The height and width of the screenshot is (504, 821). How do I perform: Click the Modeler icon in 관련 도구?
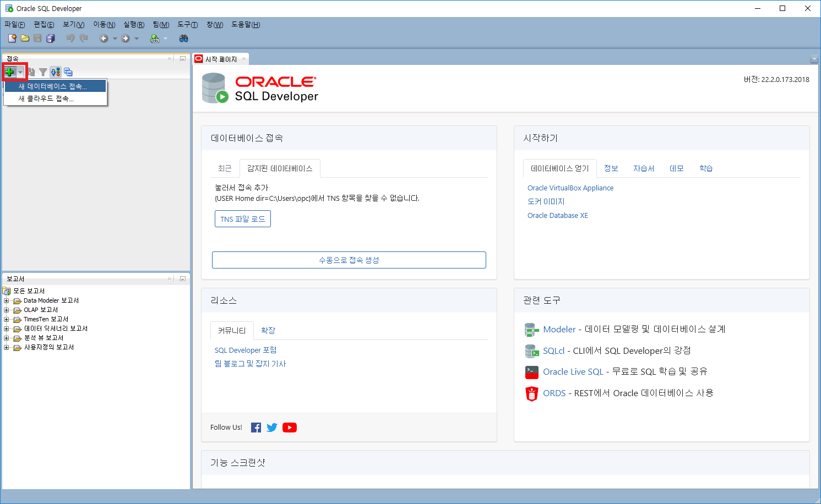(531, 330)
